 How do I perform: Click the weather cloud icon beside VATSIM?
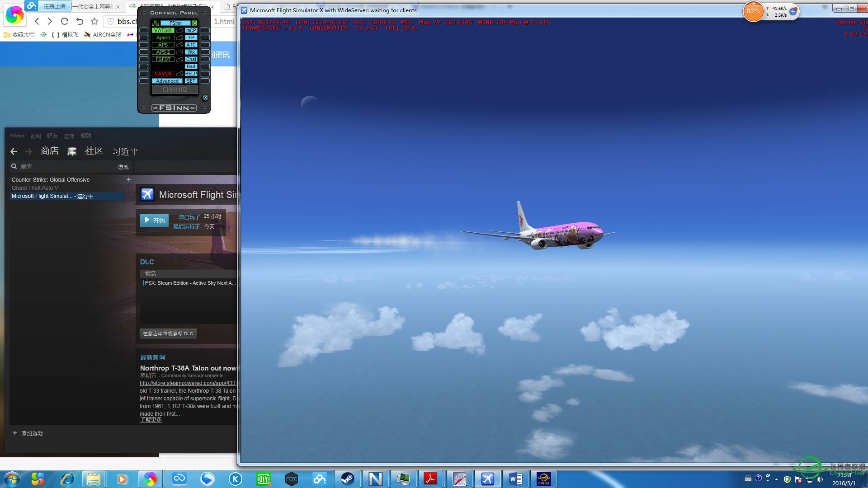[x=179, y=30]
